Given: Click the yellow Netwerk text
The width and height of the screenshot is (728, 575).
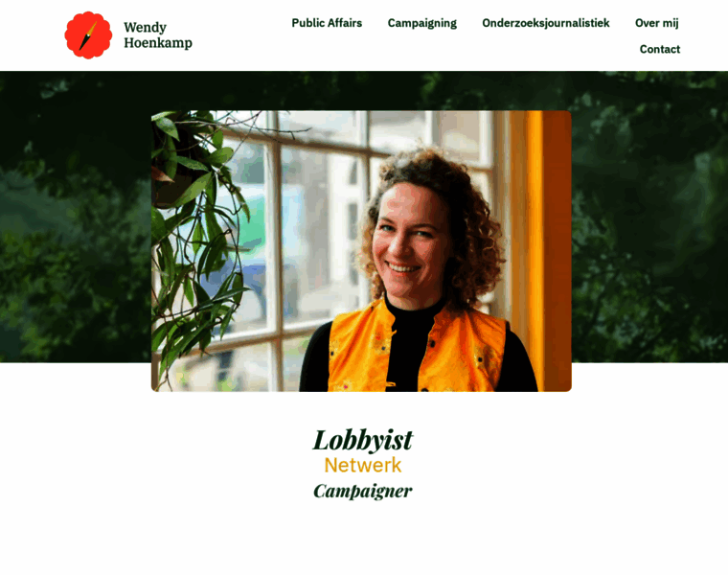Looking at the screenshot, I should [x=363, y=466].
